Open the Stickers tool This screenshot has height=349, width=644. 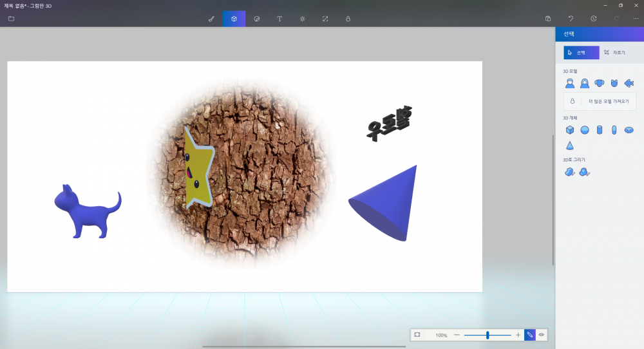257,19
